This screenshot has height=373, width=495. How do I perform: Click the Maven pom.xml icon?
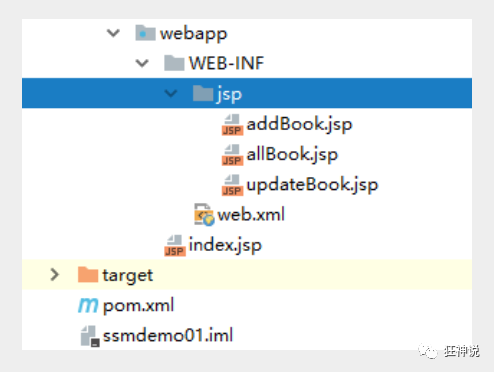coord(88,305)
